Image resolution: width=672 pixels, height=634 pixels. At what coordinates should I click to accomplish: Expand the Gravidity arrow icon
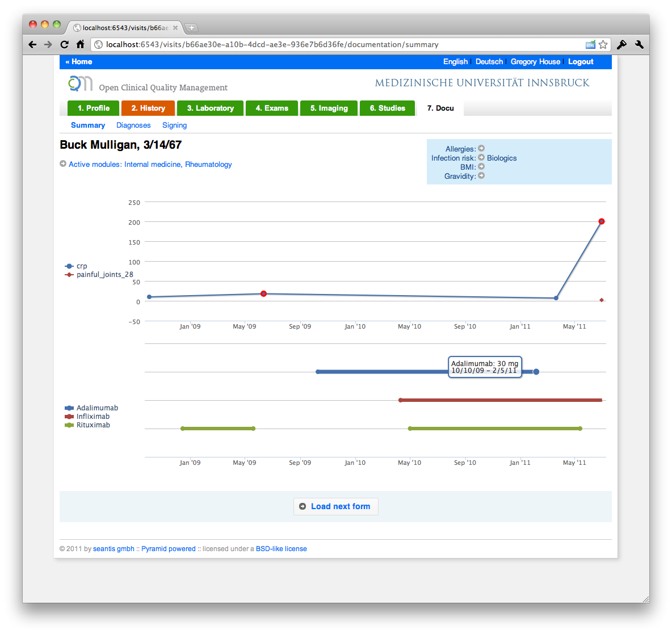[481, 175]
